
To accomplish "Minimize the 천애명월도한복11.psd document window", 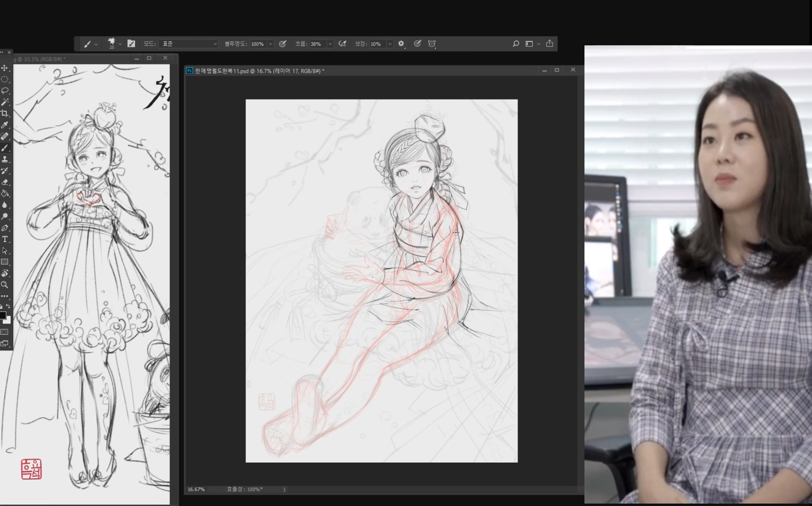I will pos(544,70).
